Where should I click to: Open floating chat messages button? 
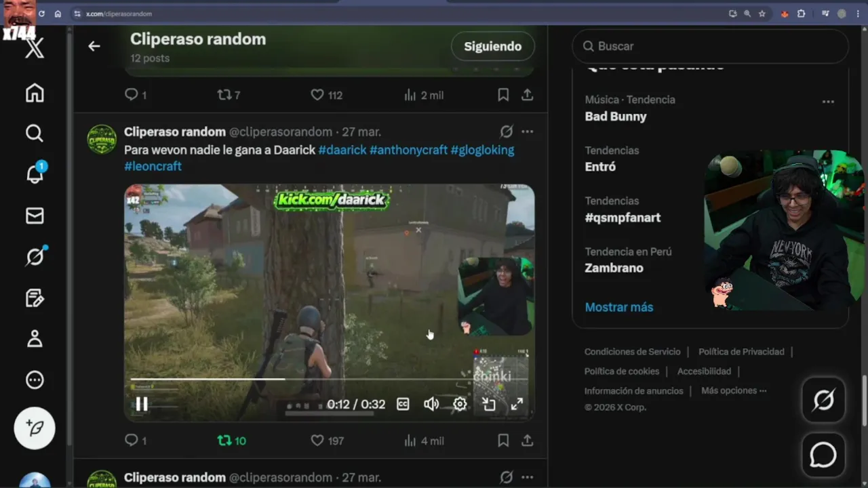824,455
